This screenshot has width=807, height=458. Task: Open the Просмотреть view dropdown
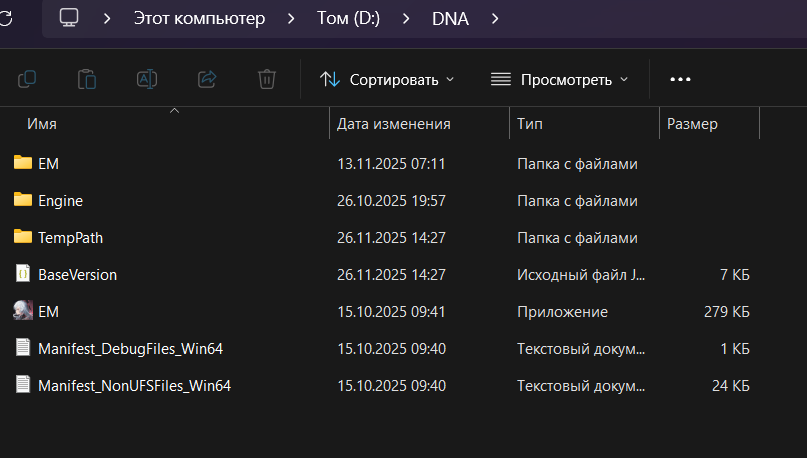click(x=559, y=79)
